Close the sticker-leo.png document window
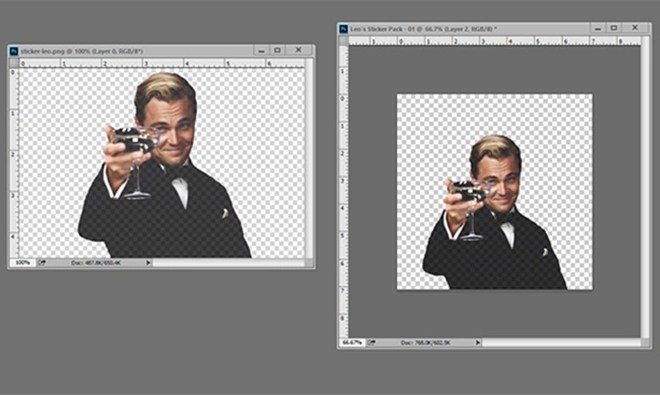 (298, 50)
